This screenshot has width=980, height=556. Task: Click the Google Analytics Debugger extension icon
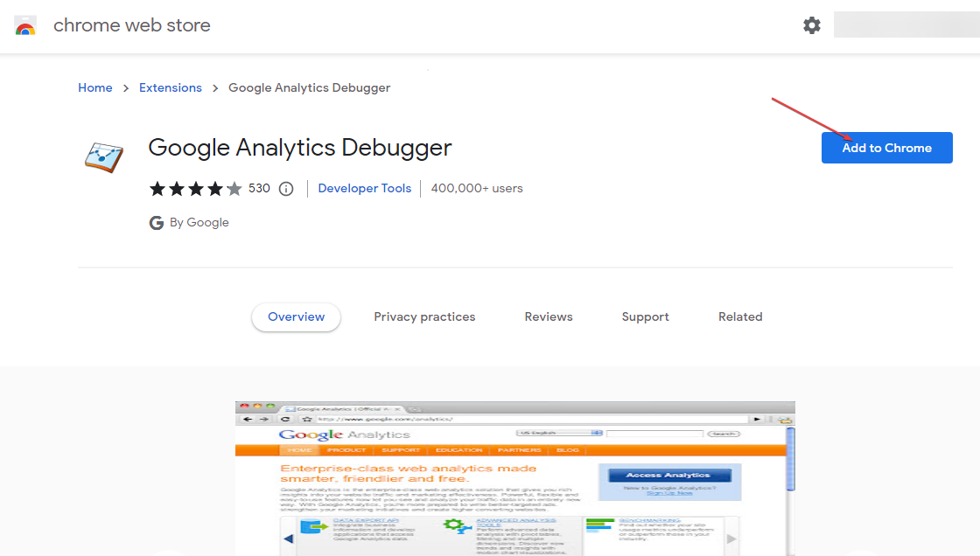[x=104, y=156]
